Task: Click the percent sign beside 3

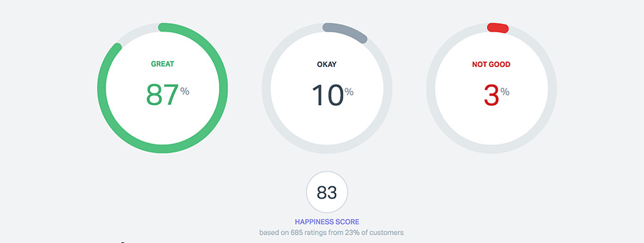Action: pos(505,92)
